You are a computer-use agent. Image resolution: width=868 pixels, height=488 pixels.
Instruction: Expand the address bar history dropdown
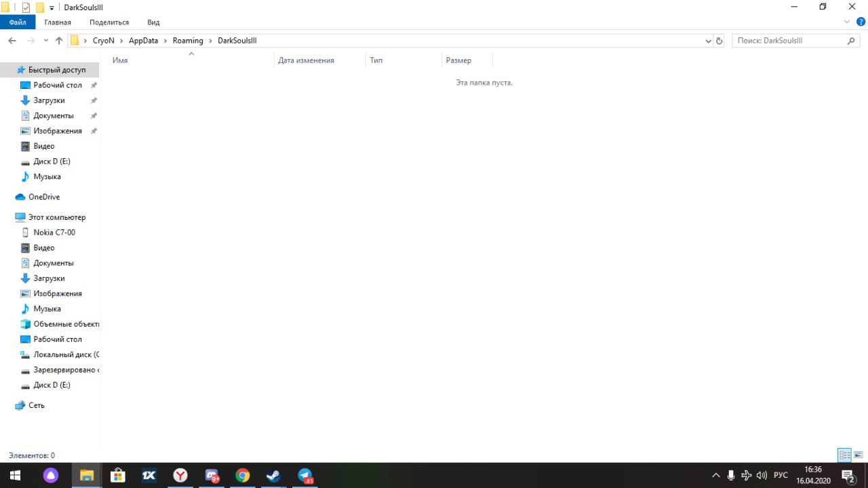pos(707,41)
